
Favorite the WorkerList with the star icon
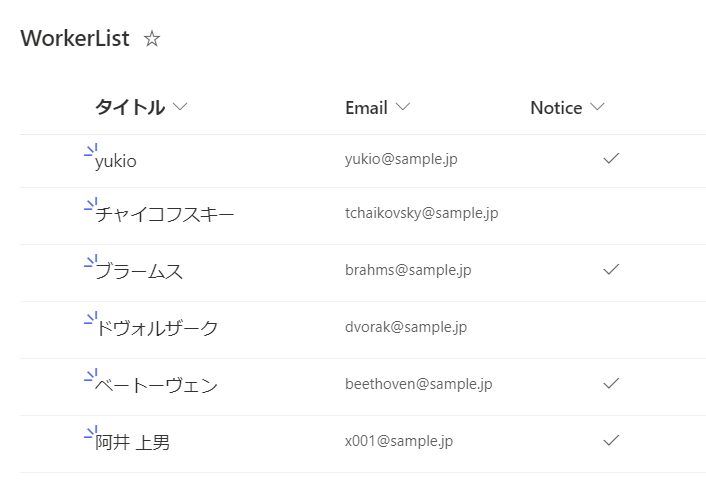(x=152, y=39)
